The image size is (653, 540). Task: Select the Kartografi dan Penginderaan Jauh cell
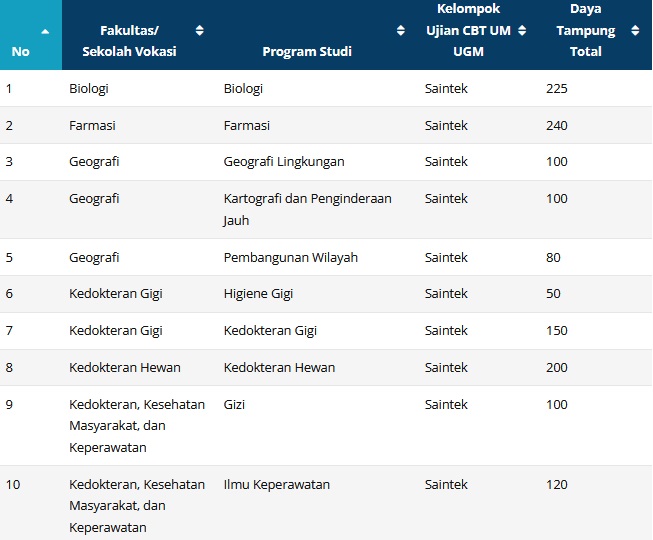coord(307,209)
